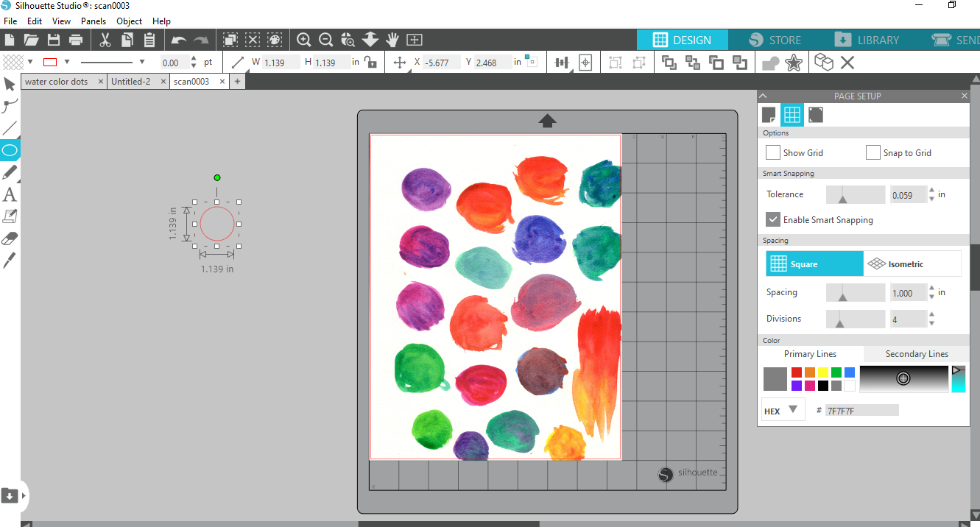Switch to the water color dots tab
The image size is (980, 527).
(x=57, y=82)
